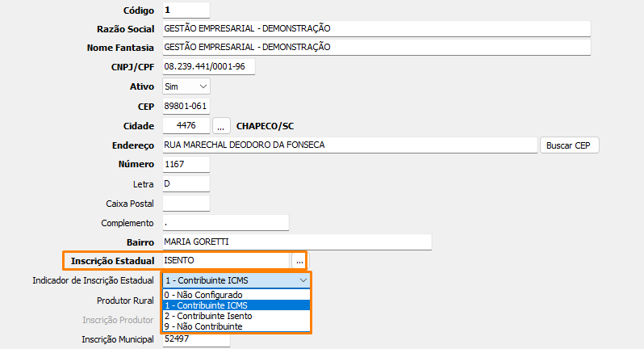
Task: Click the Complemento field
Action: [x=225, y=223]
